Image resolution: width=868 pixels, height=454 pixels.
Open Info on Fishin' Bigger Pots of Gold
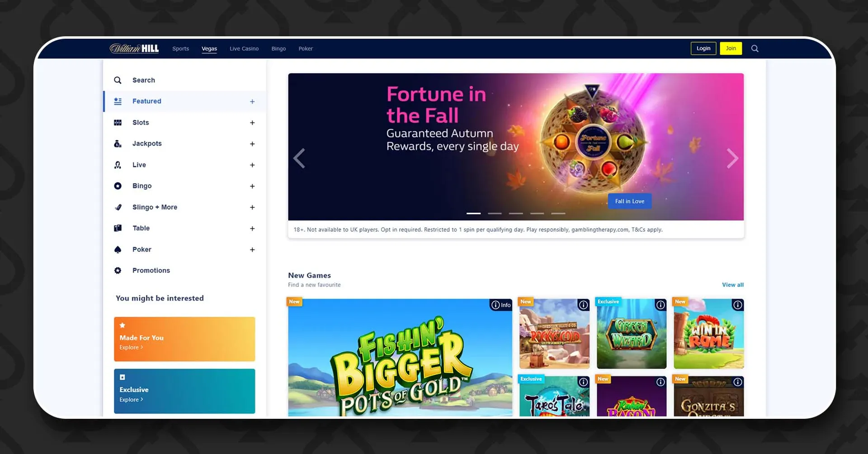pyautogui.click(x=501, y=305)
